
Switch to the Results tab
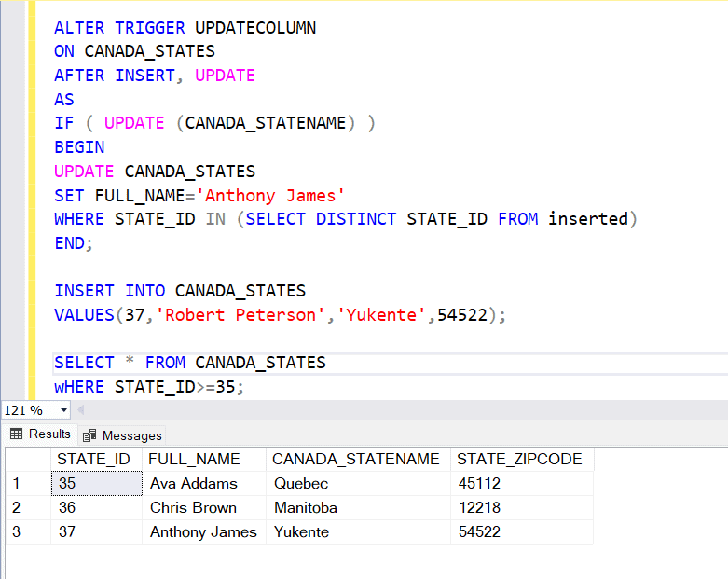pos(40,434)
